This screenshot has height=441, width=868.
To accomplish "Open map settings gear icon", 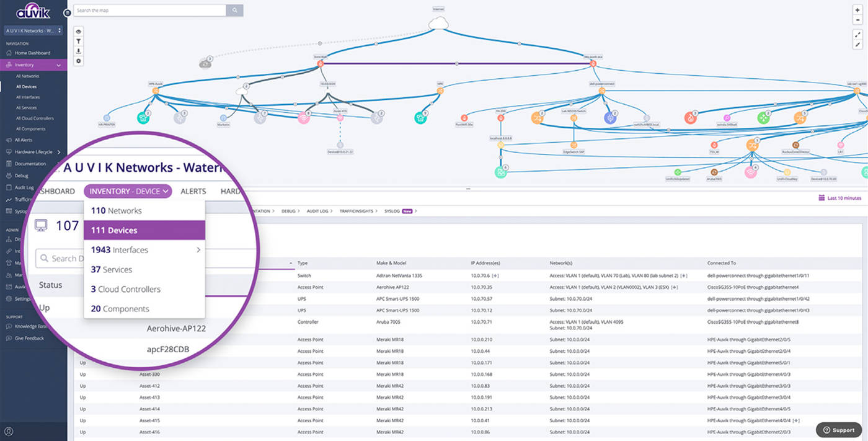I will tap(79, 61).
